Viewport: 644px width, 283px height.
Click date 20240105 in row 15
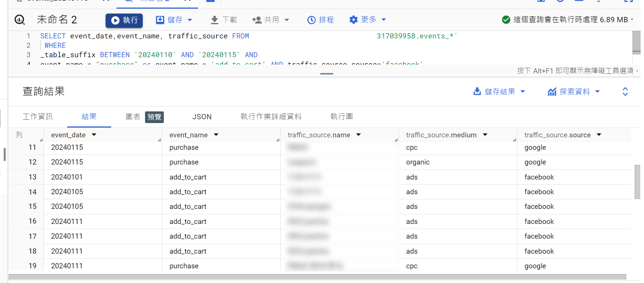point(67,207)
